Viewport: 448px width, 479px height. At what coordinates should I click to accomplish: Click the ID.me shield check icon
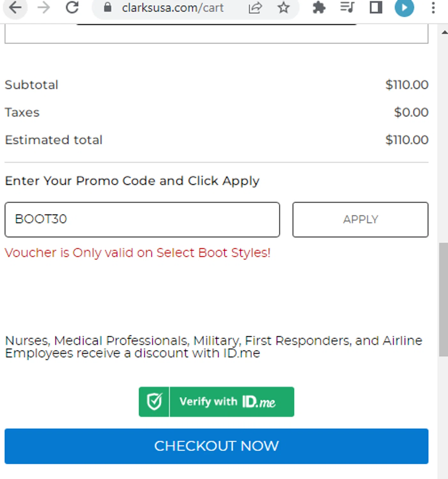click(x=154, y=402)
